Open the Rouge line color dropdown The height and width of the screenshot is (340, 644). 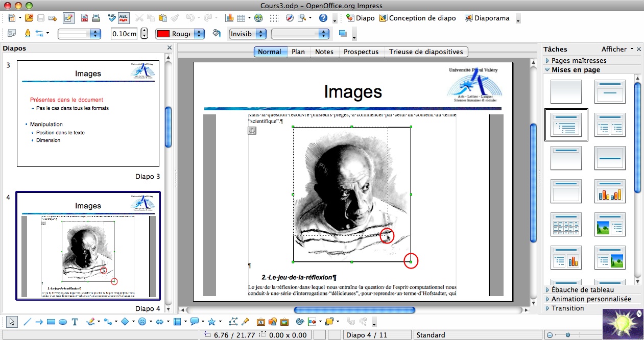180,34
